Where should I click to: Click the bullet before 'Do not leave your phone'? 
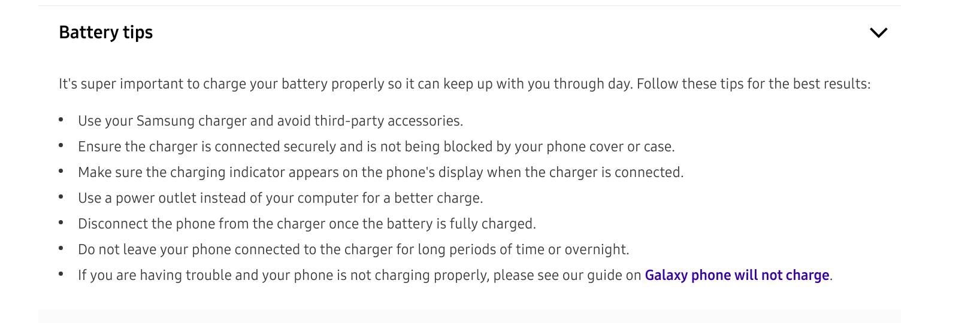point(61,249)
